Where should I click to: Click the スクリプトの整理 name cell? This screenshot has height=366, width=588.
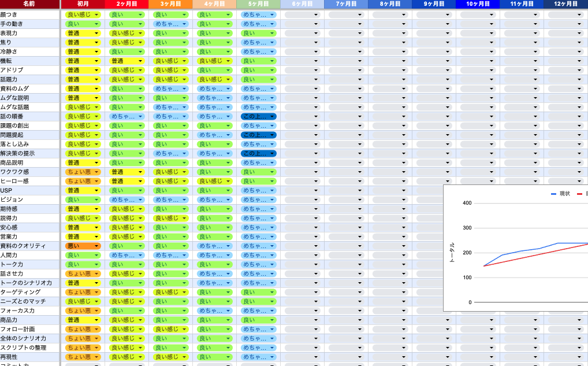click(29, 347)
